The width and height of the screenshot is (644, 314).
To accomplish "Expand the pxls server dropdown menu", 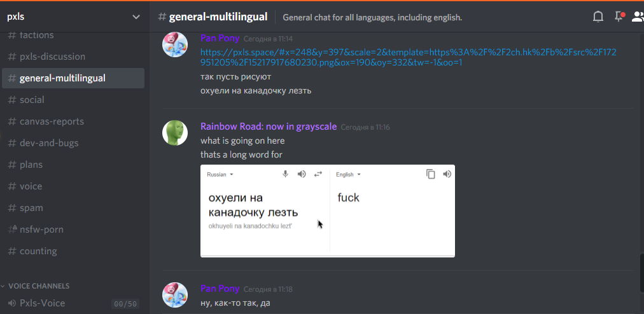I will click(136, 17).
